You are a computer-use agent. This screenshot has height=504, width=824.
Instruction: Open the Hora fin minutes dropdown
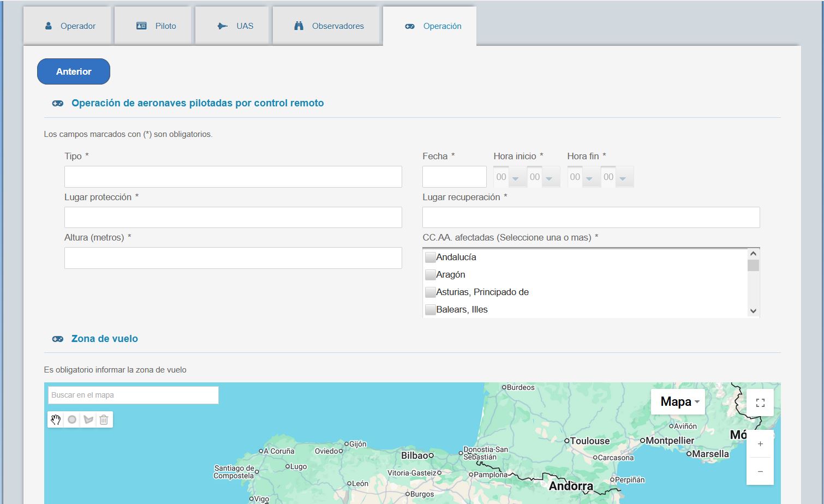tap(617, 177)
